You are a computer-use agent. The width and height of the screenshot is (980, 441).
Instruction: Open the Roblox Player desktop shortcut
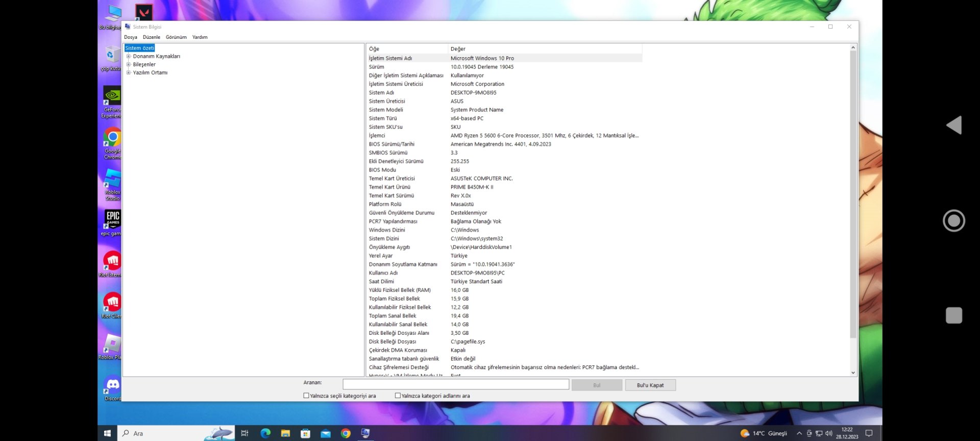click(111, 347)
